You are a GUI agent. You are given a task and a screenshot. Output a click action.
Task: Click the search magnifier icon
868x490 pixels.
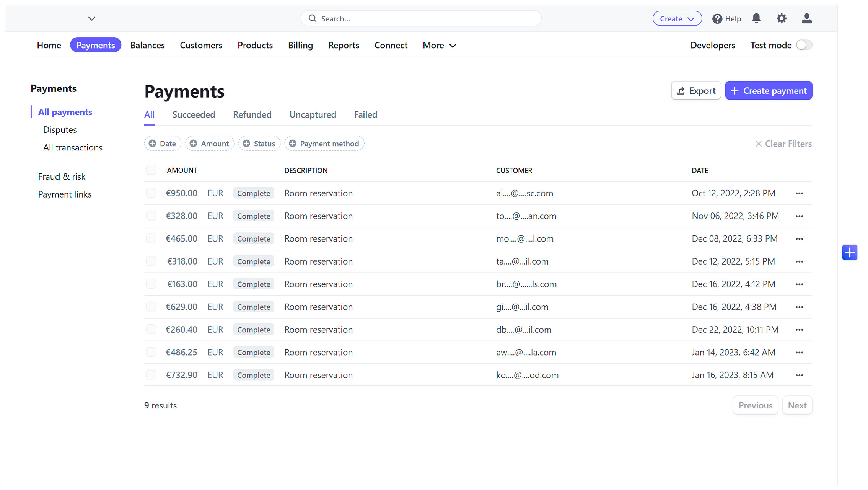[313, 18]
